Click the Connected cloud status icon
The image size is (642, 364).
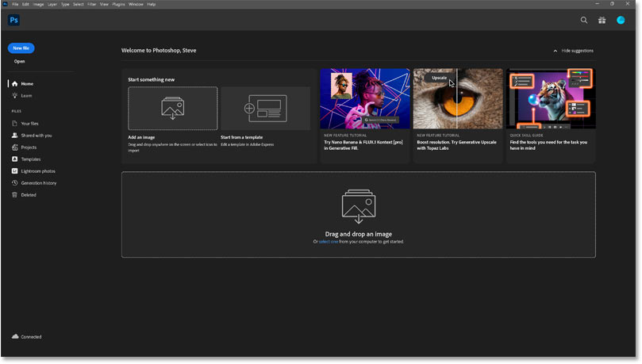tap(15, 336)
